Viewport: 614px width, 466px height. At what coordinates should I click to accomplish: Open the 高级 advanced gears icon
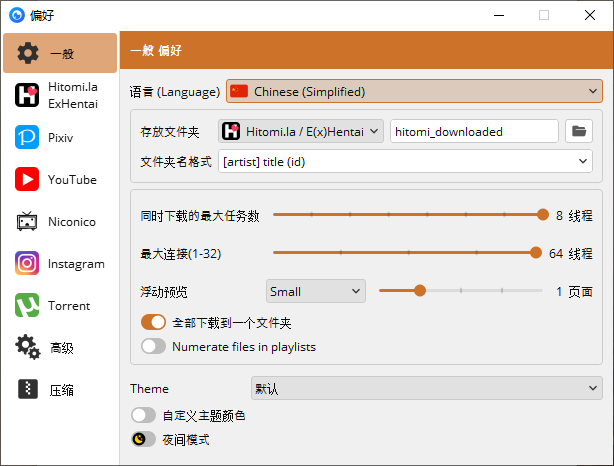point(27,347)
